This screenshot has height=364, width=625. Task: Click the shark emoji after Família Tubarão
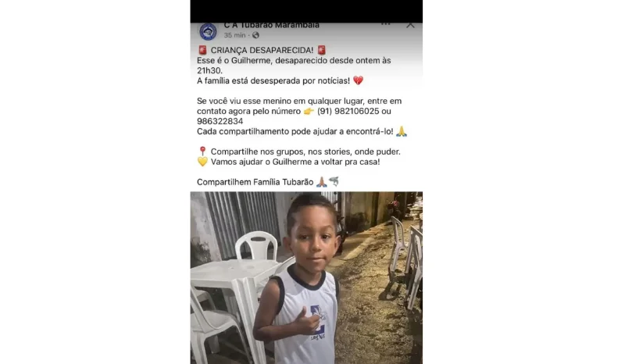(334, 182)
